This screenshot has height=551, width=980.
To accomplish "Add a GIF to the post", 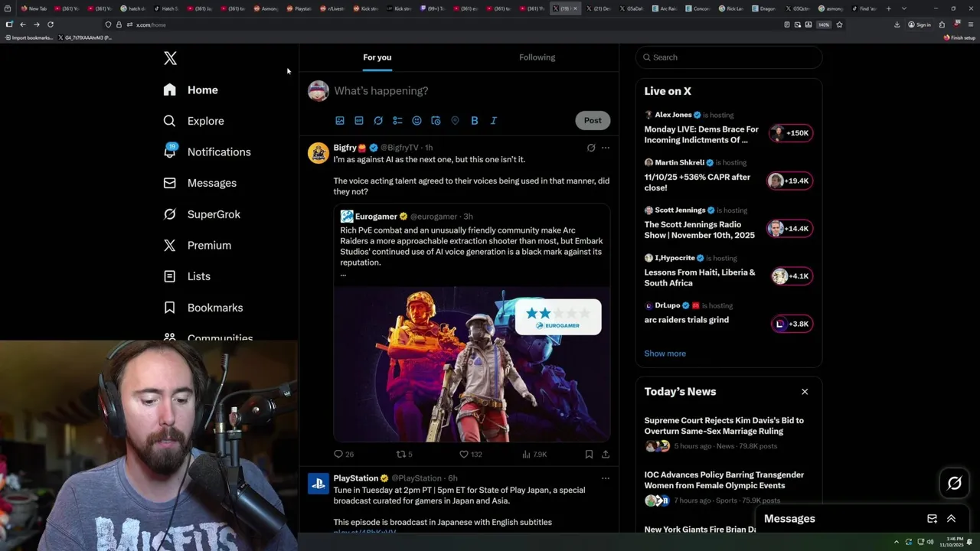I will pos(359,120).
